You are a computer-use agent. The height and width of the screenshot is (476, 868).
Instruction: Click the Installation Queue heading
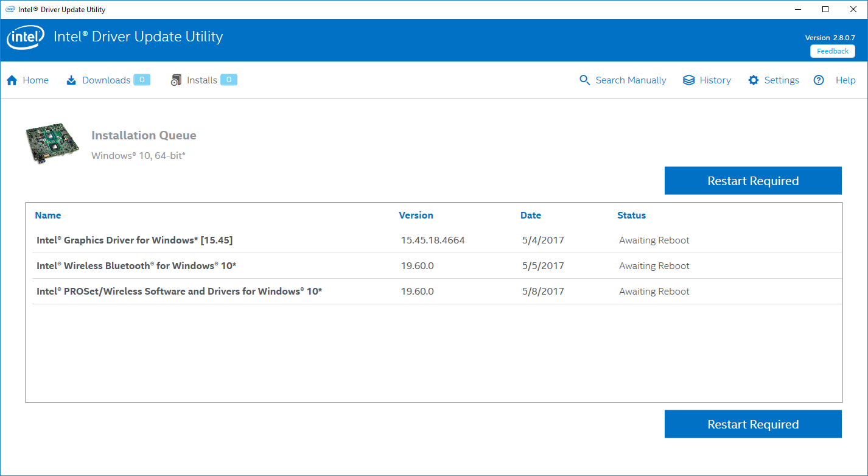pos(144,136)
